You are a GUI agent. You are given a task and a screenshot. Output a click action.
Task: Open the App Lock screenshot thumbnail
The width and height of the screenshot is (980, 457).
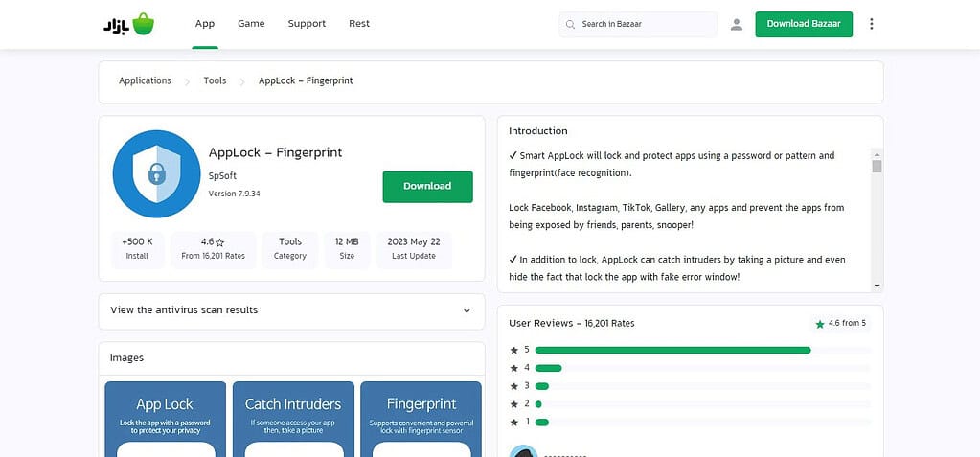pyautogui.click(x=166, y=419)
